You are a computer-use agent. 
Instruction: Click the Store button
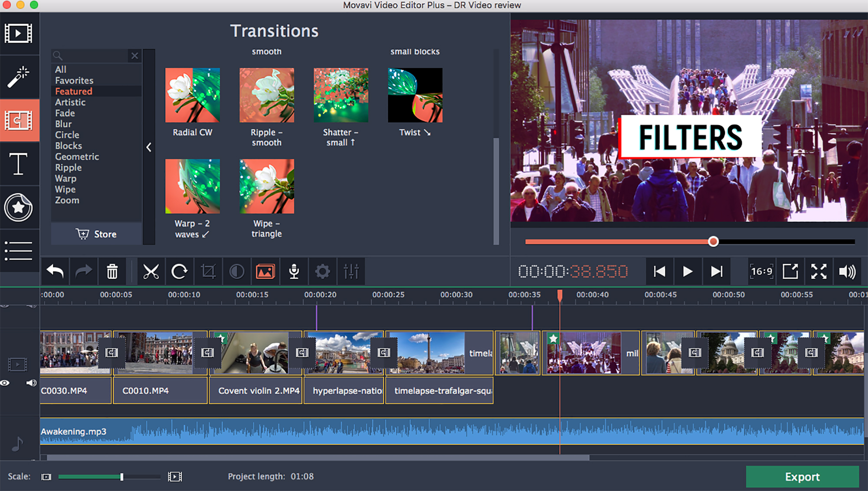(x=95, y=234)
